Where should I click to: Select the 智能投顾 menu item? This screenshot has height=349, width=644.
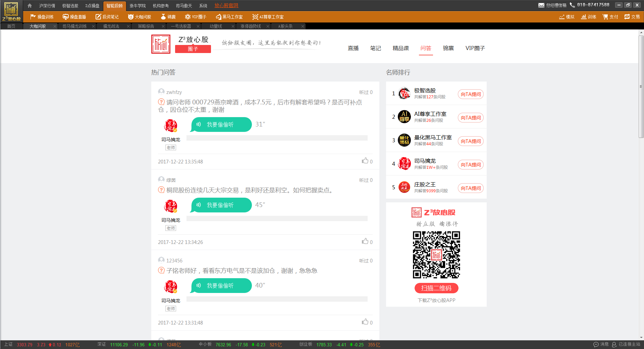coord(114,6)
